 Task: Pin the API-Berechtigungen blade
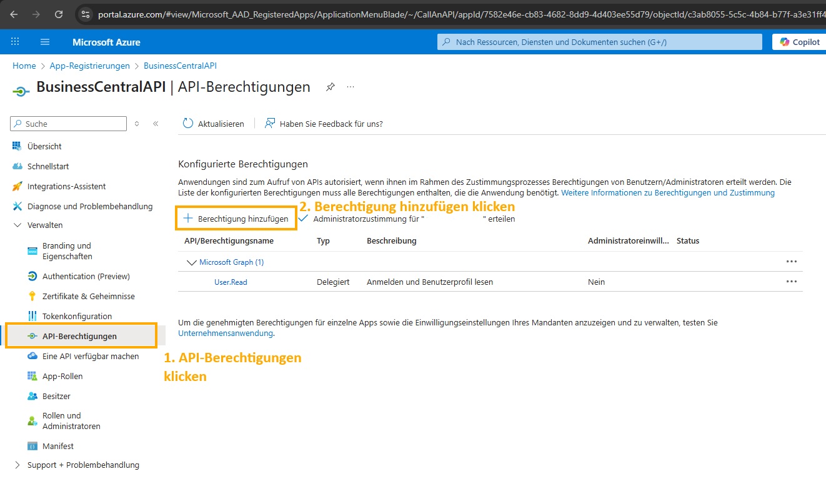coord(331,87)
